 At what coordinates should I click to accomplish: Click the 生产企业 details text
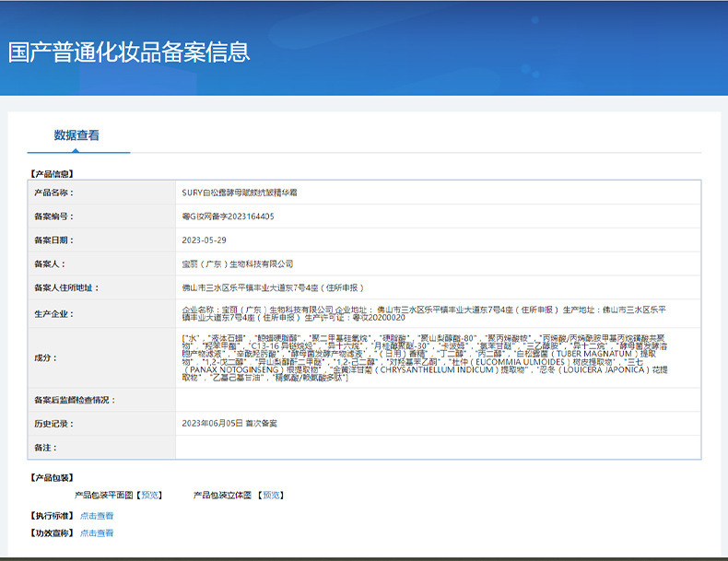tap(424, 314)
